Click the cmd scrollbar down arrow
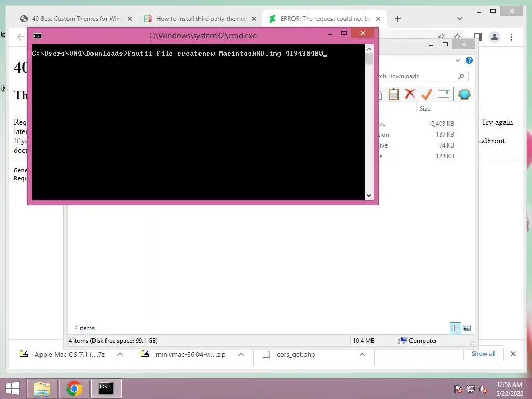The width and height of the screenshot is (532, 399). click(369, 195)
